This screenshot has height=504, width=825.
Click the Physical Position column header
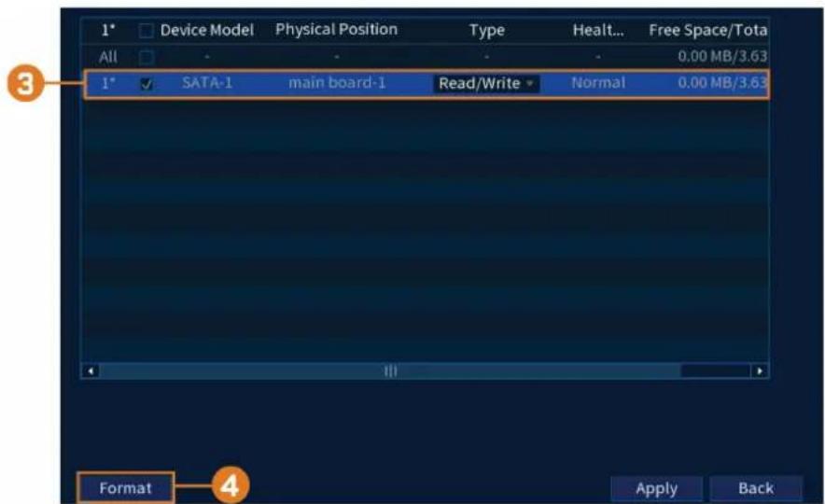coord(336,30)
